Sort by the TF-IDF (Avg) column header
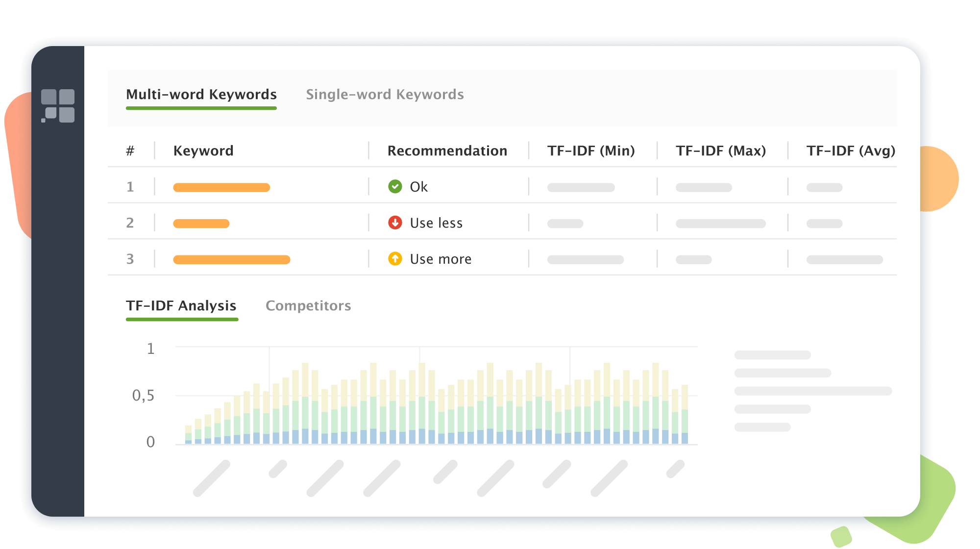This screenshot has width=980, height=549. point(851,150)
